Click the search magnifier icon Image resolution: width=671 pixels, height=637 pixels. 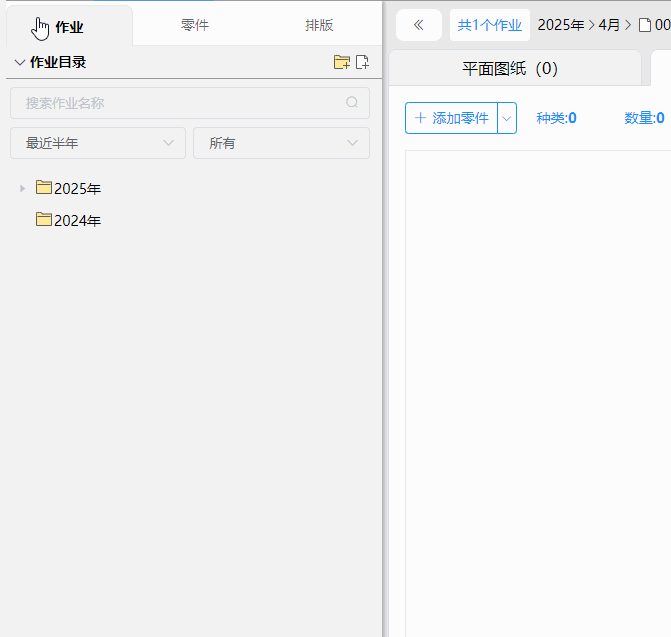point(352,103)
